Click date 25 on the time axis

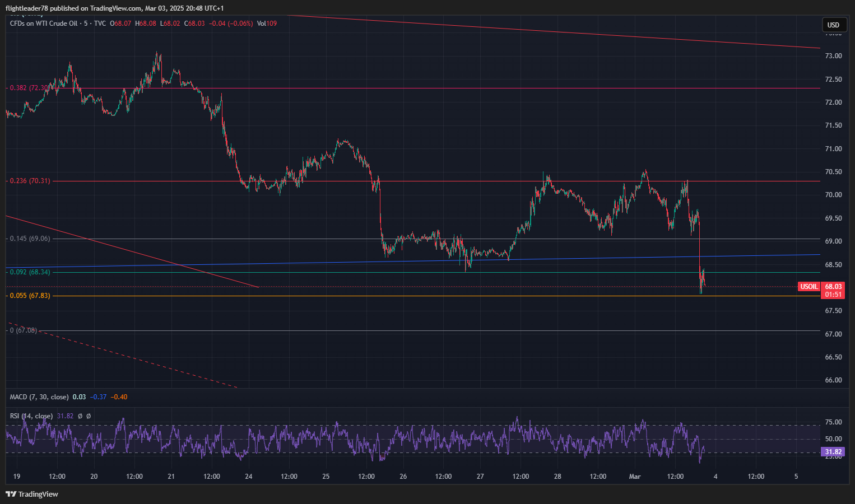pos(326,477)
